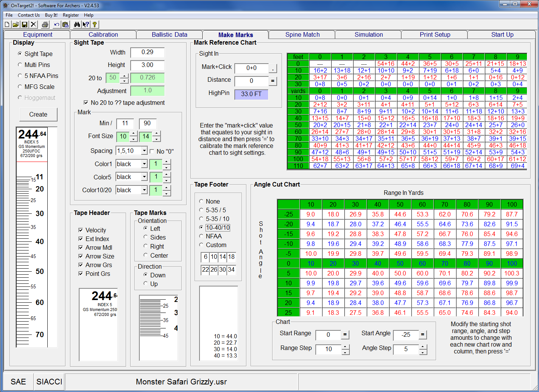Click the delete X toolbar icon

34,25
